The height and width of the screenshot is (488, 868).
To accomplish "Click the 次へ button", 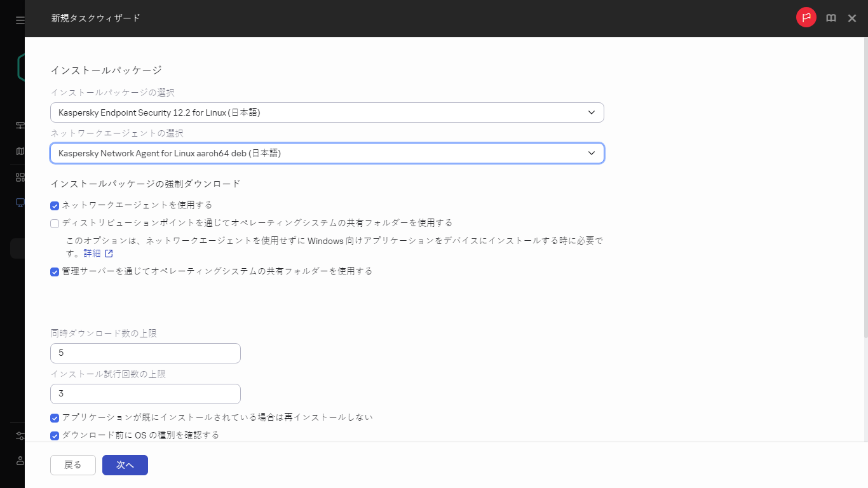I will click(125, 464).
